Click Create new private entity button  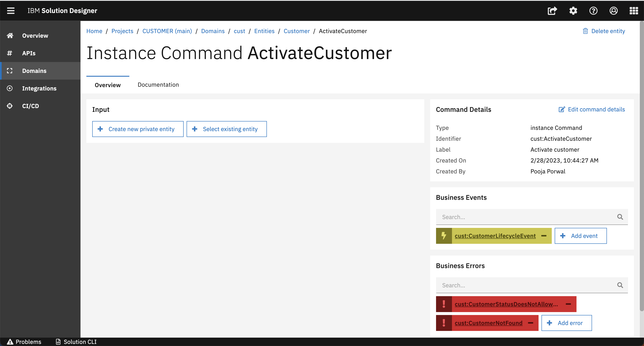[138, 129]
